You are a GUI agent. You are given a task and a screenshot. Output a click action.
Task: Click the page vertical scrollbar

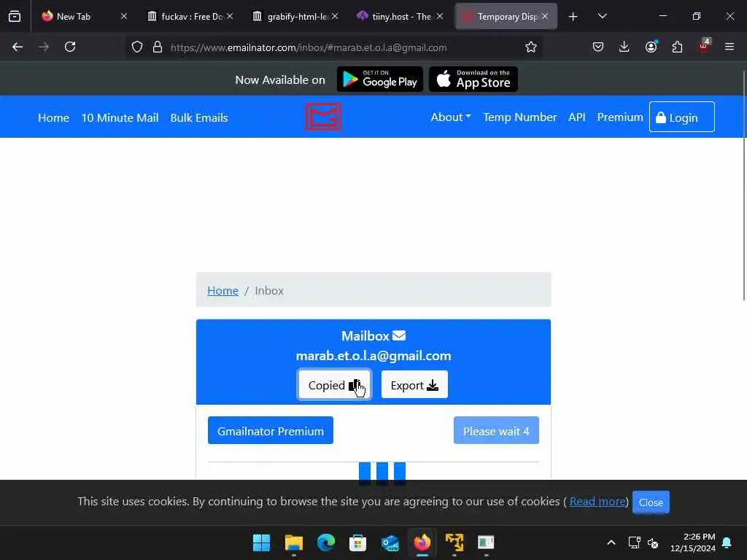[743, 186]
